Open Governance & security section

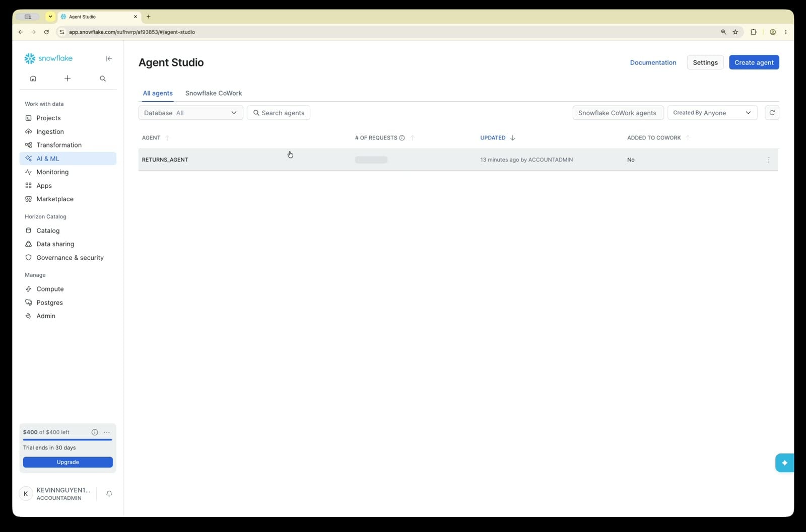68,258
